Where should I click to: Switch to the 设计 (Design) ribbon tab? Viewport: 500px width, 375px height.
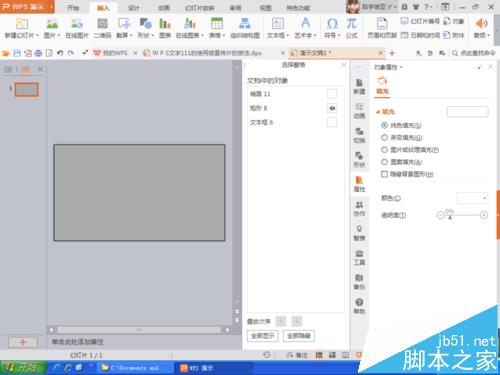133,8
